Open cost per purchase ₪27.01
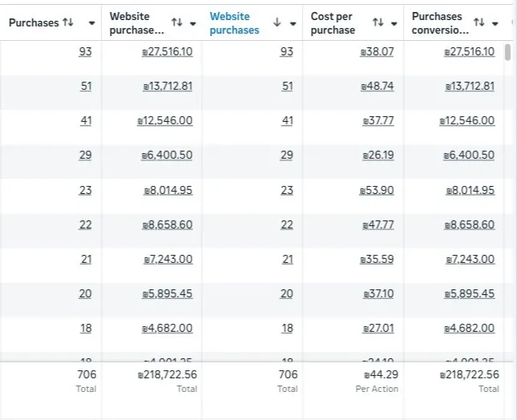Screen dimensions: 517x420 (378, 329)
